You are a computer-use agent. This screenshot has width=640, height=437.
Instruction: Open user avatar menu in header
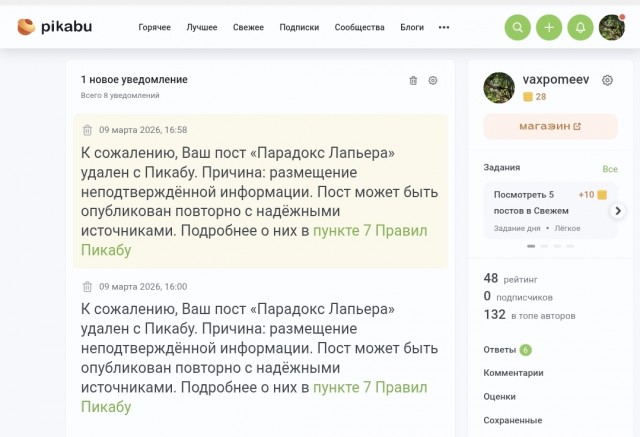611,27
